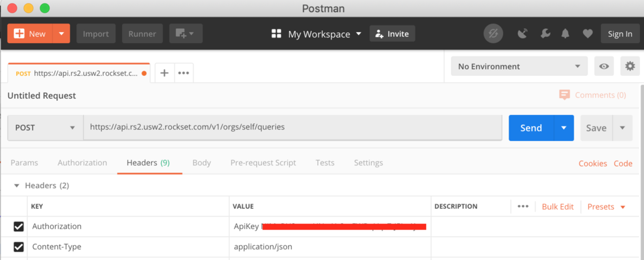Image resolution: width=644 pixels, height=260 pixels.
Task: Click the Cookies link
Action: point(592,163)
